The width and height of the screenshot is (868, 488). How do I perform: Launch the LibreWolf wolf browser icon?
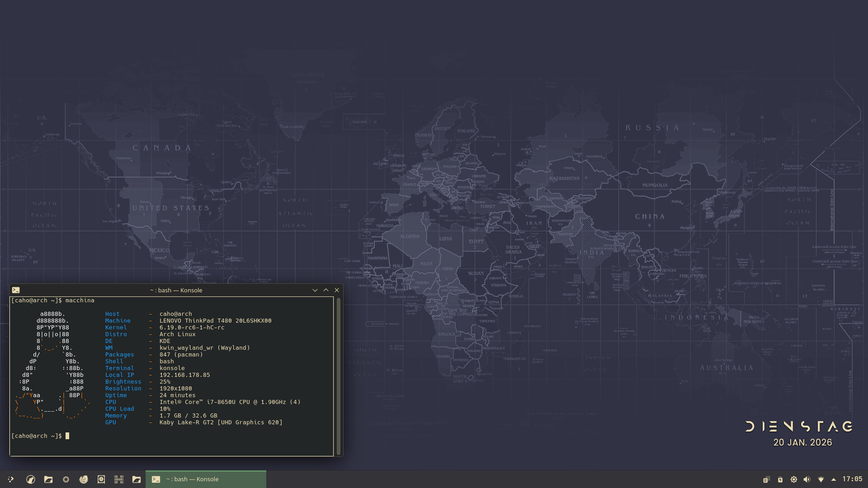(x=31, y=479)
